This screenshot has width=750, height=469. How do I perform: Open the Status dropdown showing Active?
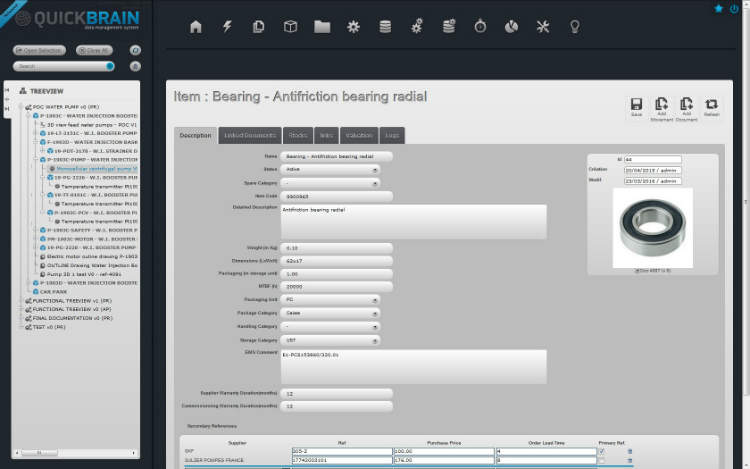coord(330,170)
